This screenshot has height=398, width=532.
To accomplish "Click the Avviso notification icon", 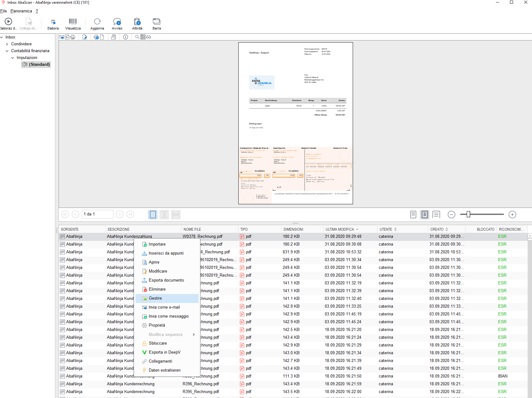I will click(117, 21).
